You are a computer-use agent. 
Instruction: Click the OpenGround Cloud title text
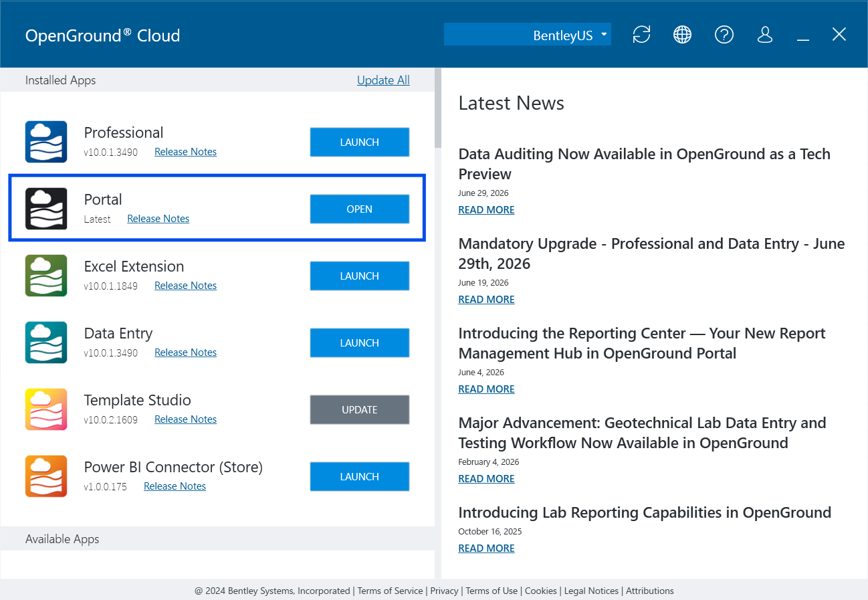click(103, 35)
